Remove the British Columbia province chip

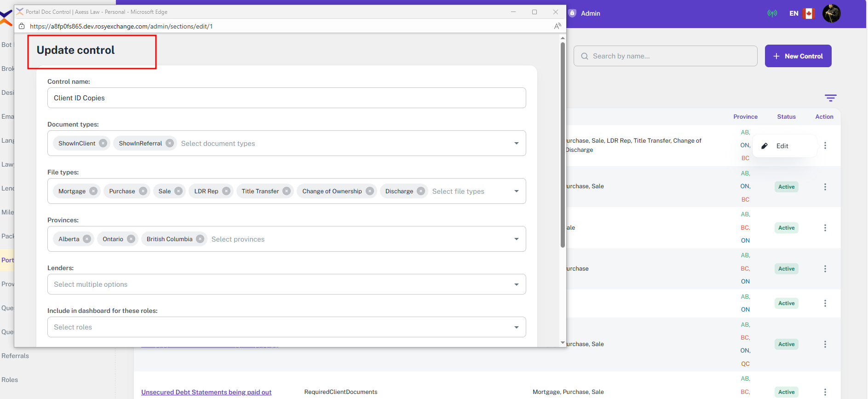[200, 239]
